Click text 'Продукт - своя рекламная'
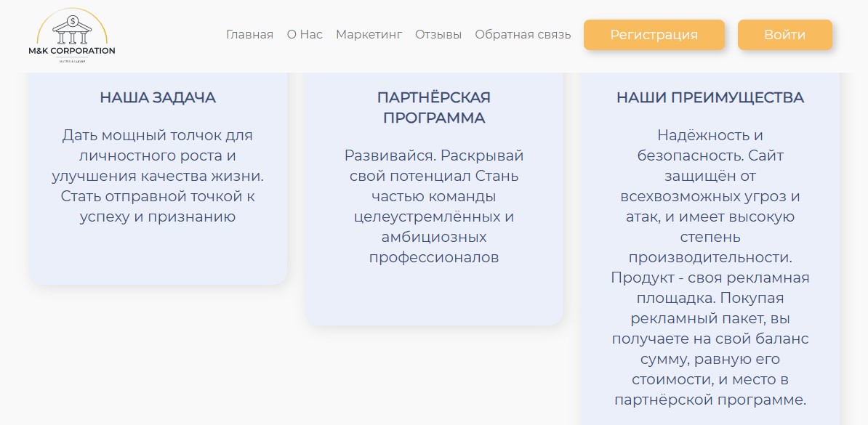Screen dimensions: 868x425 coord(710,278)
